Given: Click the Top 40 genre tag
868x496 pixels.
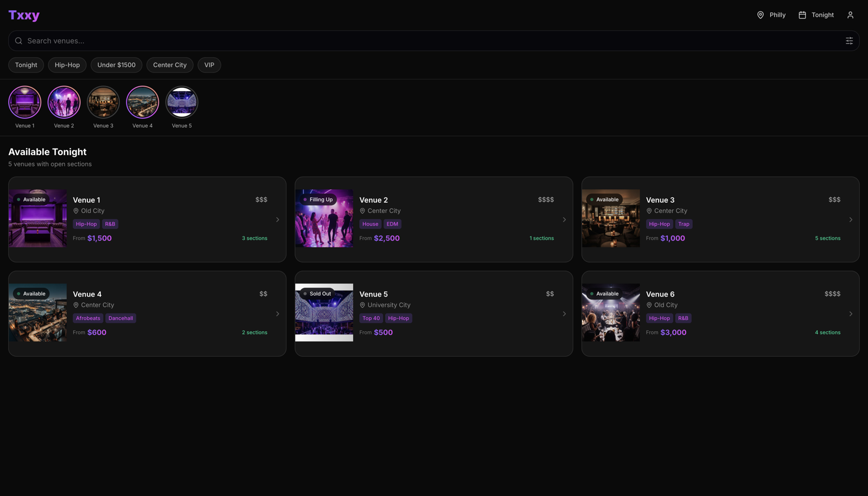Looking at the screenshot, I should click(371, 318).
